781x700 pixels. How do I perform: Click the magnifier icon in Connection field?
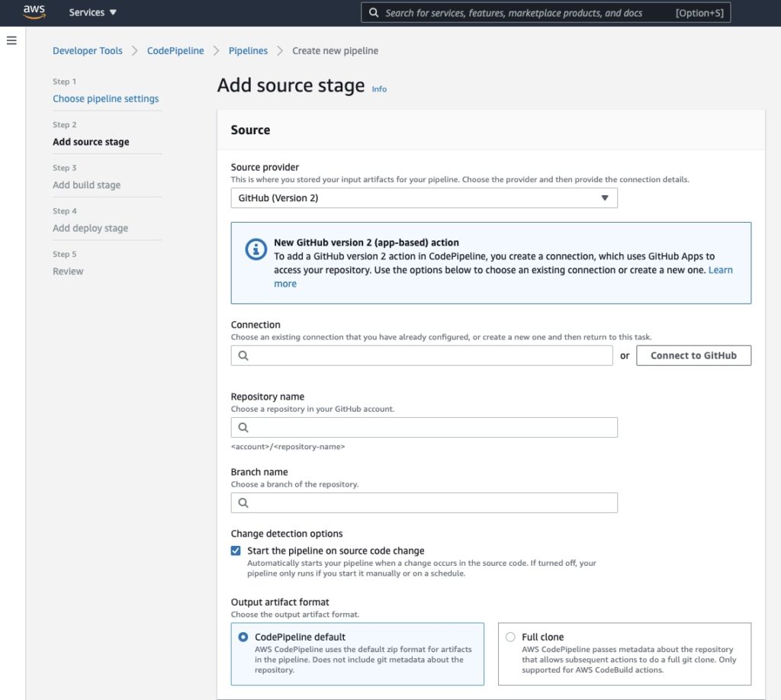pos(243,355)
